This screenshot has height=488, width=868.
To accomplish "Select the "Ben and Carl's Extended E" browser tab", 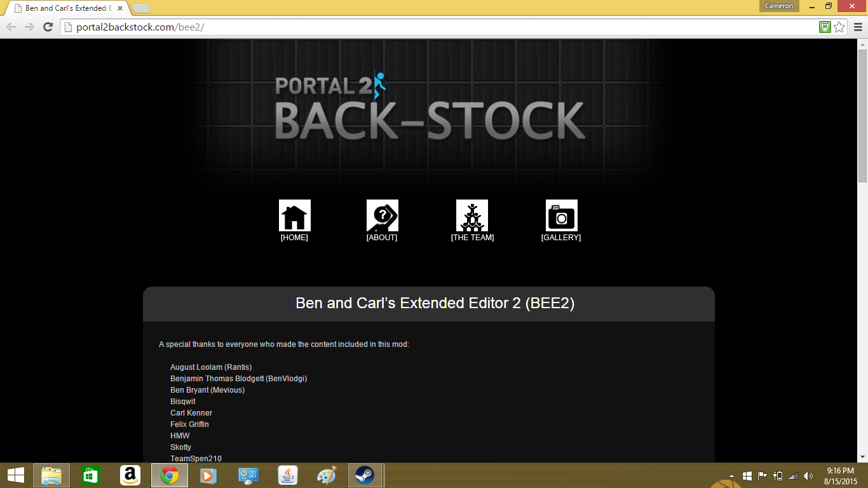I will (67, 8).
